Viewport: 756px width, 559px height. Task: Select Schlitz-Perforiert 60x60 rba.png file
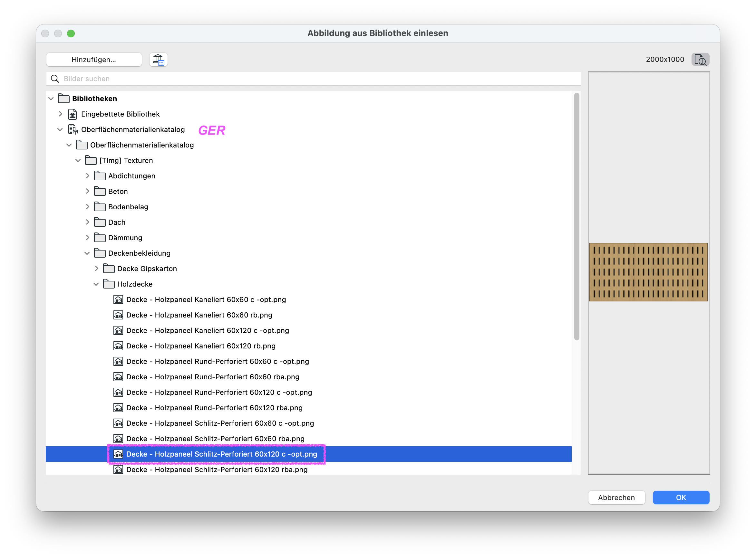(215, 439)
